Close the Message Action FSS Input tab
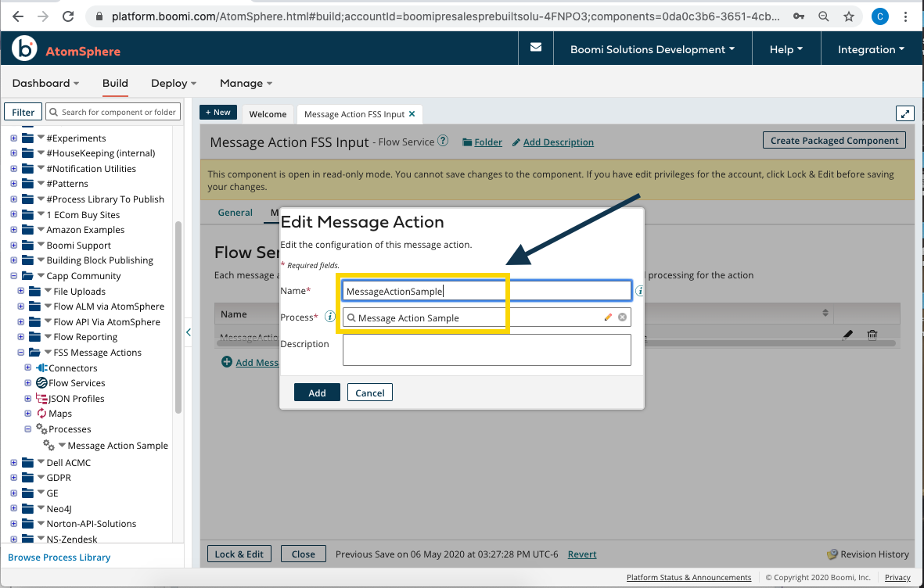Viewport: 924px width, 588px height. (412, 113)
